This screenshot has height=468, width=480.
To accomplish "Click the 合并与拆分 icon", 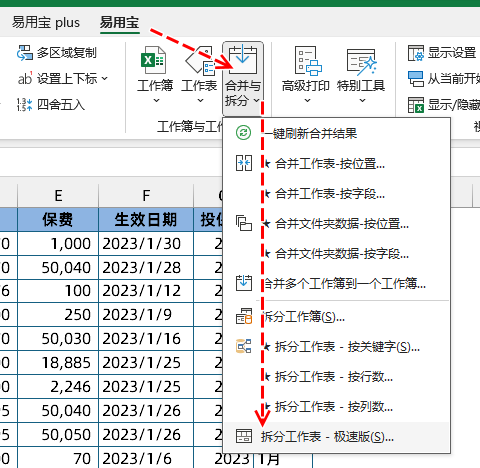I will (x=243, y=60).
